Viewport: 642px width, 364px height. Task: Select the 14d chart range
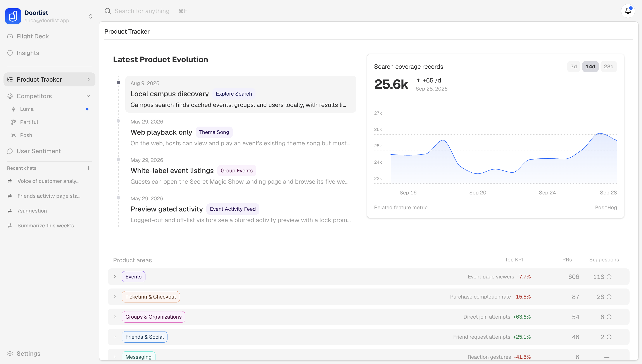pos(590,67)
